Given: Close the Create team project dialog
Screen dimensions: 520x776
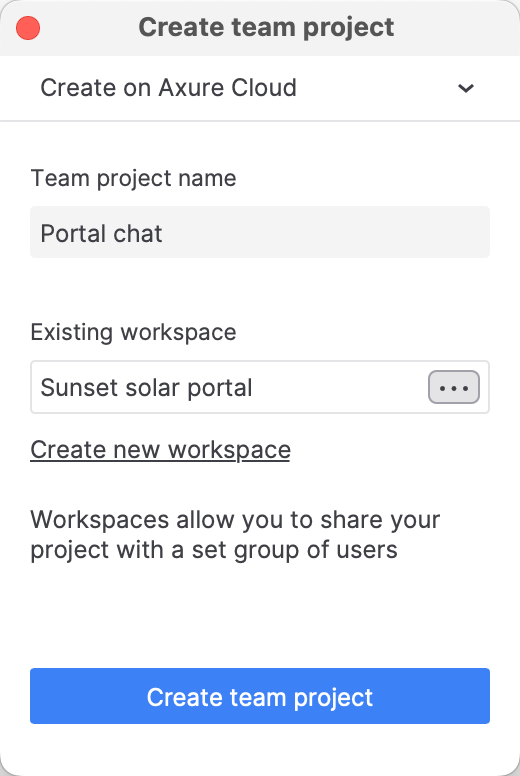Looking at the screenshot, I should (28, 28).
